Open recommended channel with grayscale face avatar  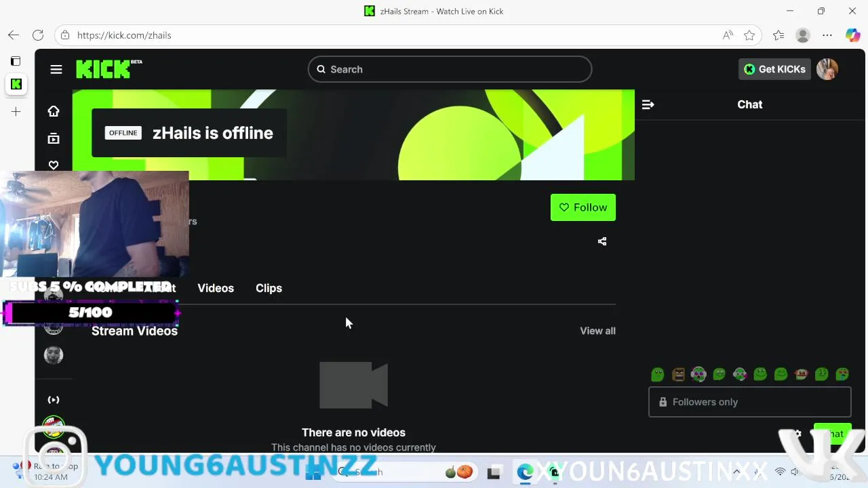[x=54, y=354]
